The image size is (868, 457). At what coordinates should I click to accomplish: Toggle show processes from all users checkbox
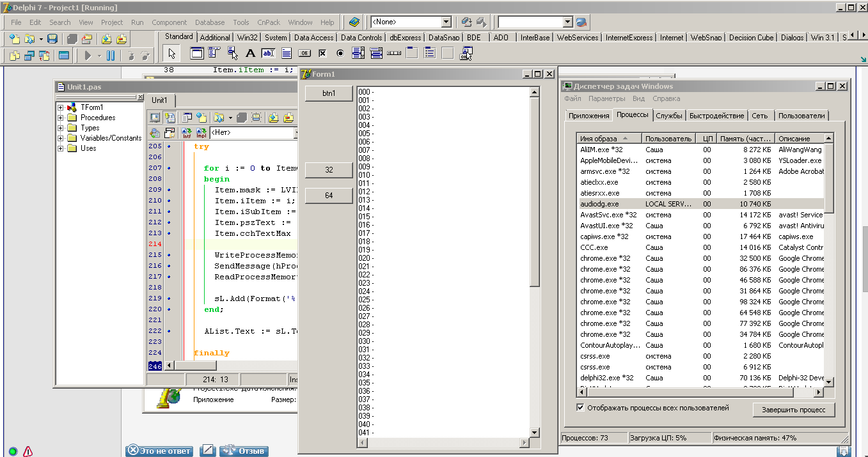point(580,408)
